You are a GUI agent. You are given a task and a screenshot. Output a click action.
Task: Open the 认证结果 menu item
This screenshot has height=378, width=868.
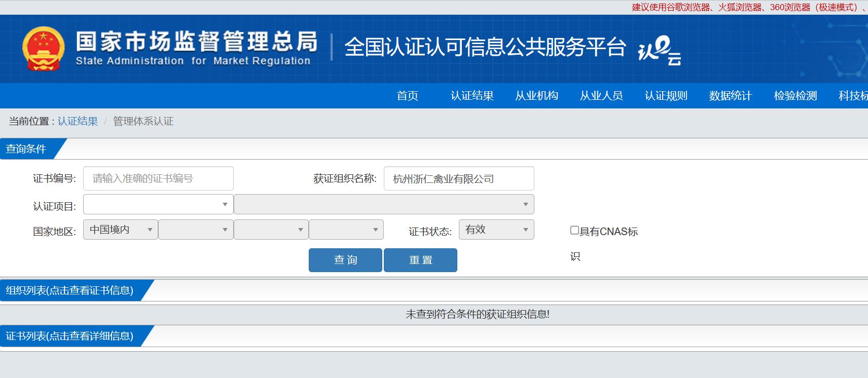472,96
